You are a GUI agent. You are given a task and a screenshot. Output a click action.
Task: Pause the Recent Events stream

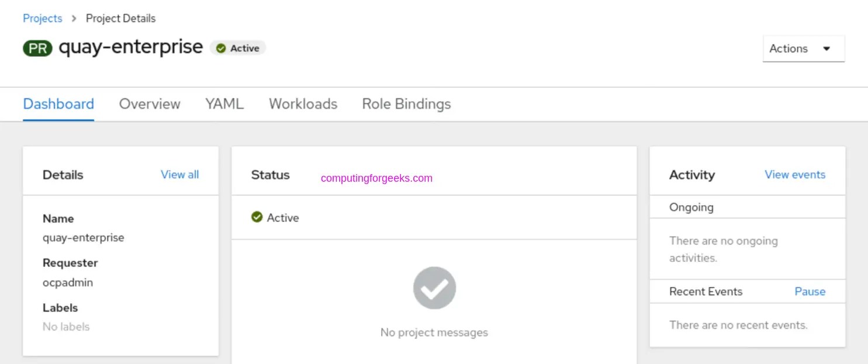[810, 291]
